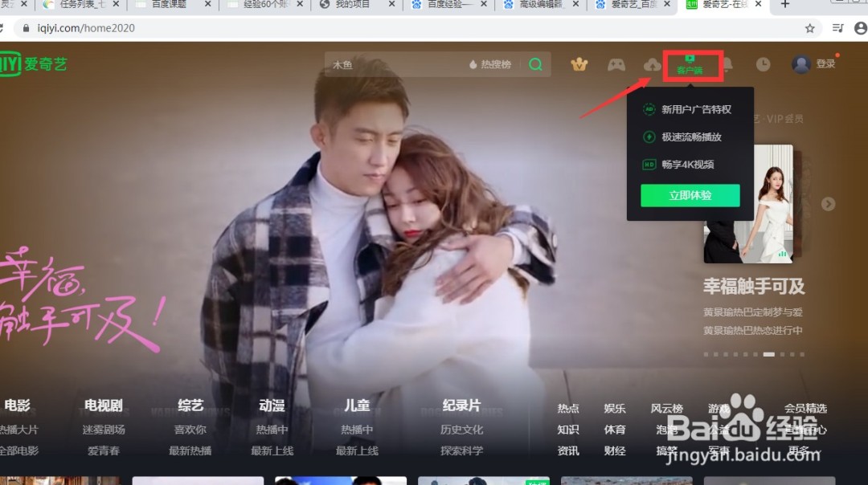The width and height of the screenshot is (868, 485).
Task: Click 喜欢你 under 综艺
Action: 190,430
